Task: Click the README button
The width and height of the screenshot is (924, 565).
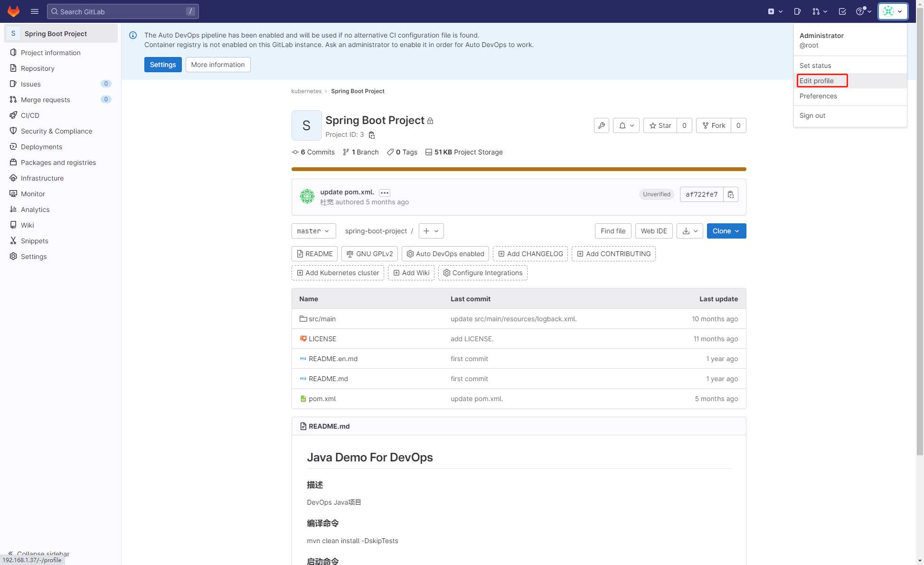Action: (x=314, y=254)
